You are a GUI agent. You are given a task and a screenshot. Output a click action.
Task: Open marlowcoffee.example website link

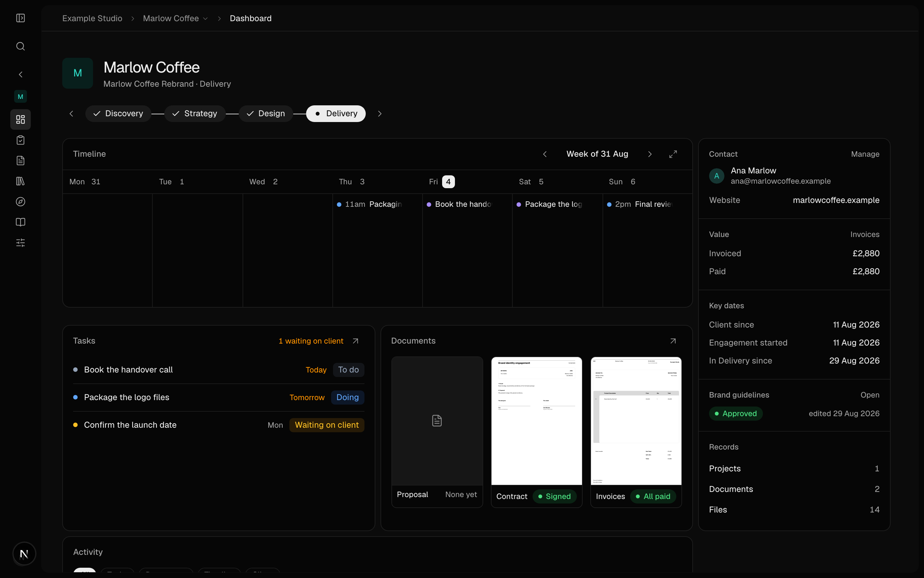pyautogui.click(x=836, y=200)
